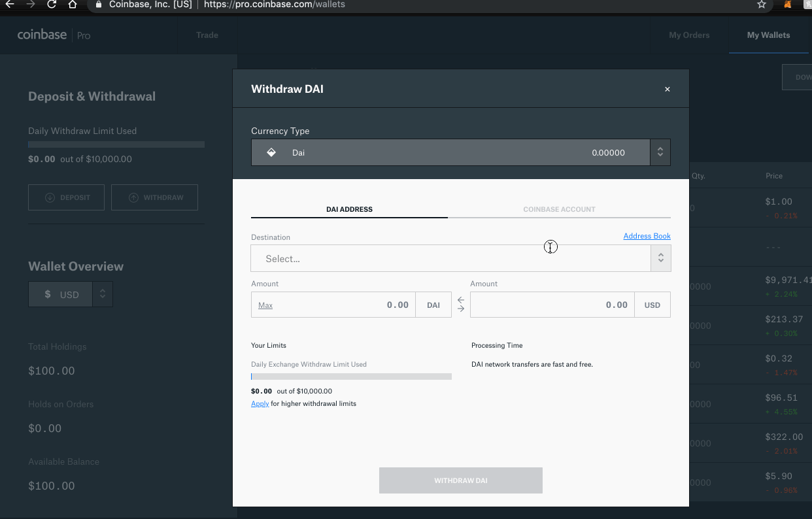Click the DEPOSIT button in sidebar
Screen dimensions: 812x519
coord(66,197)
